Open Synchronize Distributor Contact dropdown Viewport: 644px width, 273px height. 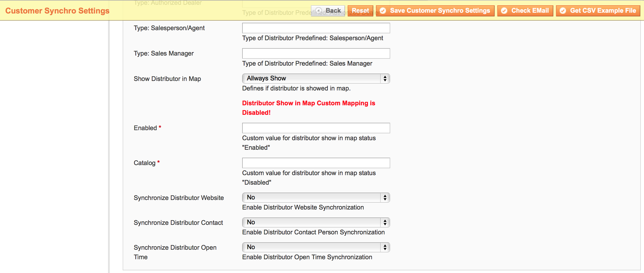coord(316,222)
